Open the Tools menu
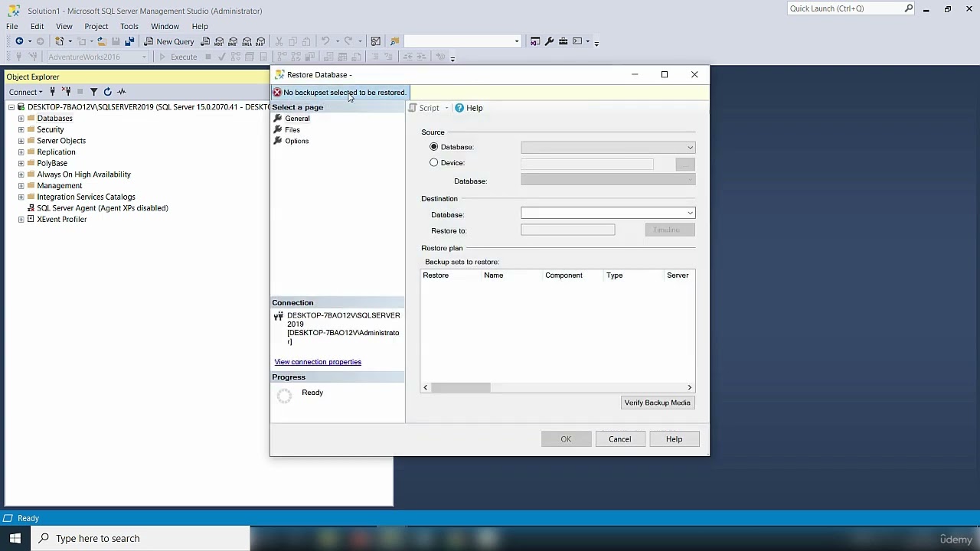The height and width of the screenshot is (551, 980). click(x=129, y=26)
